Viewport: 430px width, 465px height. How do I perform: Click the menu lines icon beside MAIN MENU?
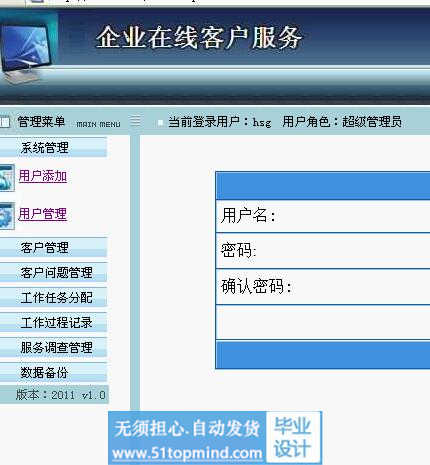click(x=135, y=121)
